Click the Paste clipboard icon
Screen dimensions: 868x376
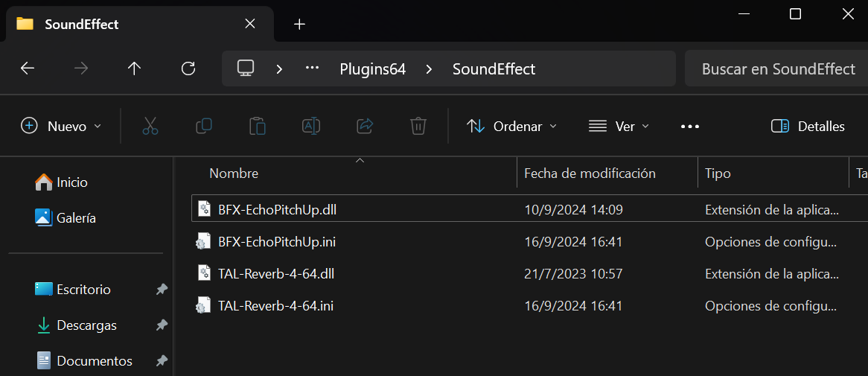click(258, 127)
